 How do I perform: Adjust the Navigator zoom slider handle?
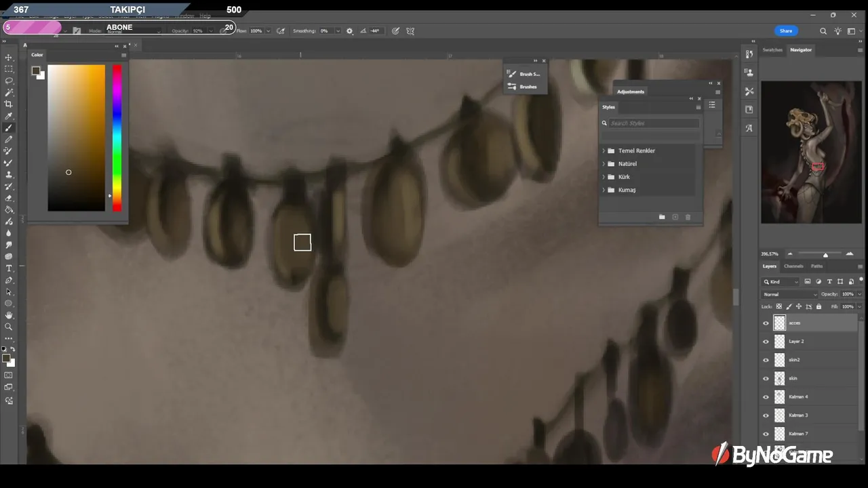(825, 255)
